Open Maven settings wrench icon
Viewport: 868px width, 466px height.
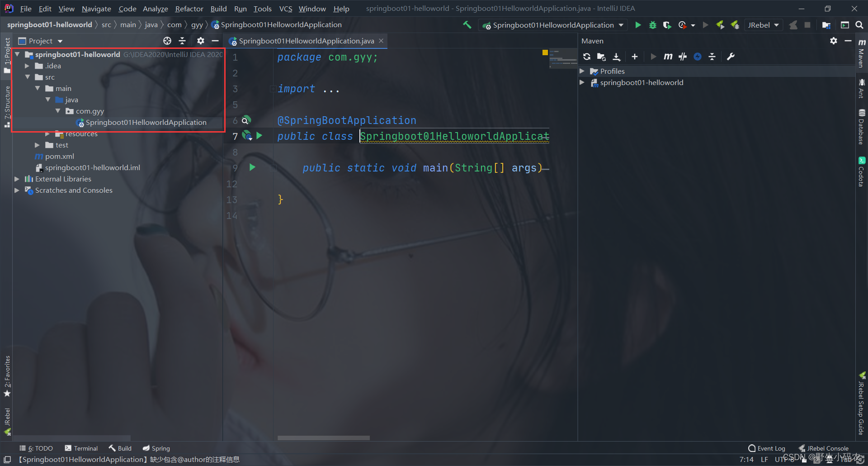731,57
